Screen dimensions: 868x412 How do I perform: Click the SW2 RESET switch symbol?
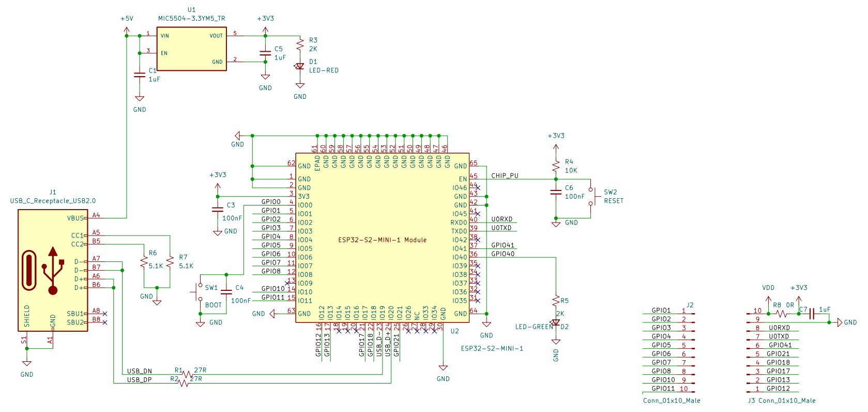pos(592,197)
